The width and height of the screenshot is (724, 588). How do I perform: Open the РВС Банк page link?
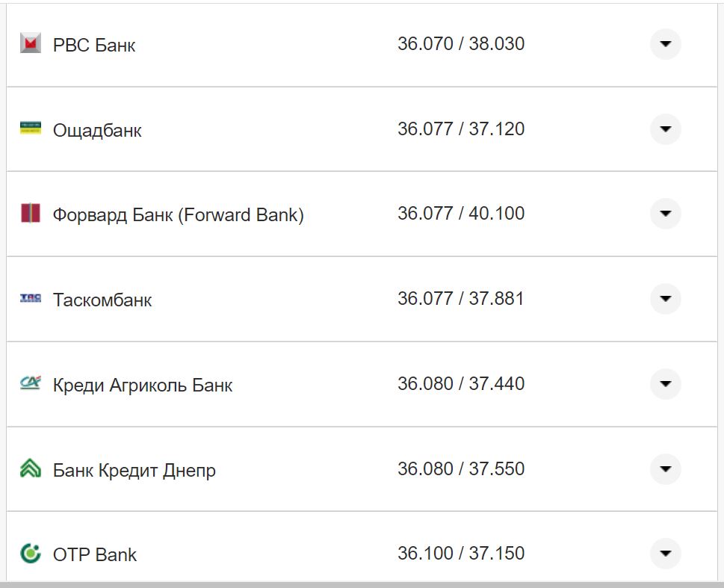93,45
